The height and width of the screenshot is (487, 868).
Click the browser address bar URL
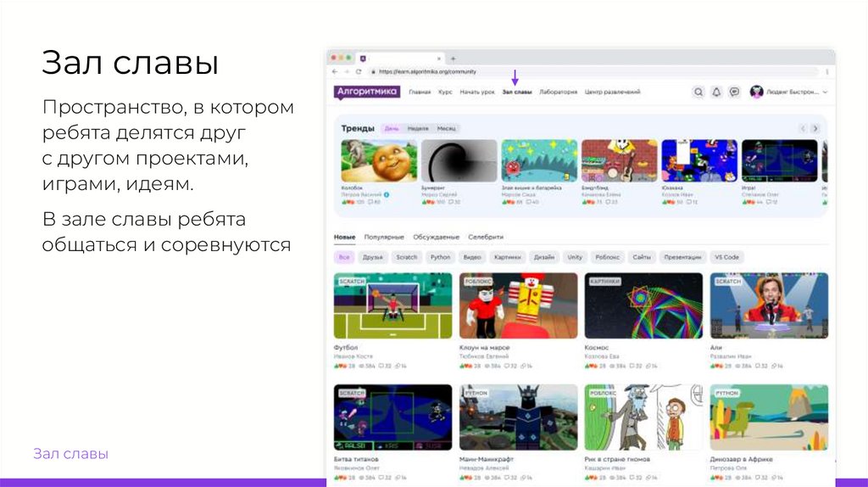tap(427, 71)
